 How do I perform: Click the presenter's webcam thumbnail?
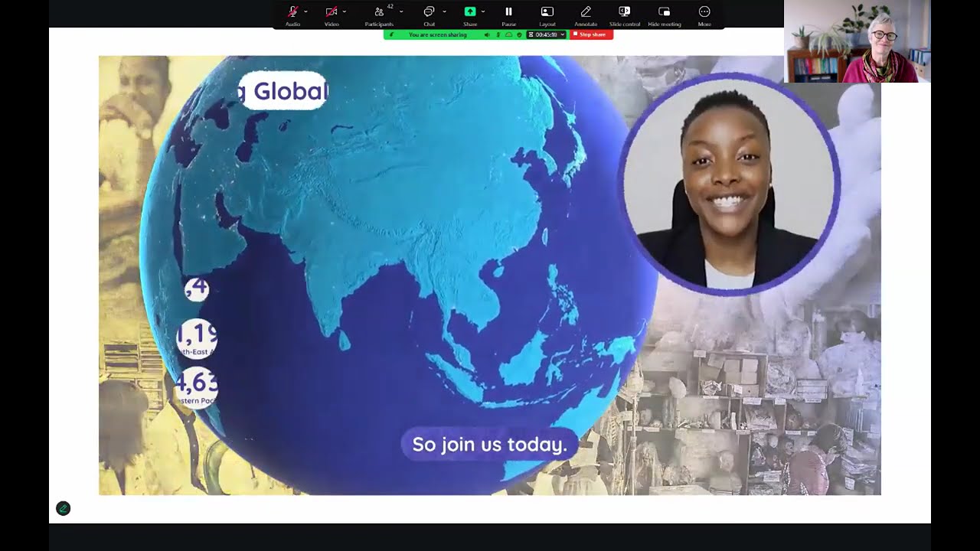857,41
